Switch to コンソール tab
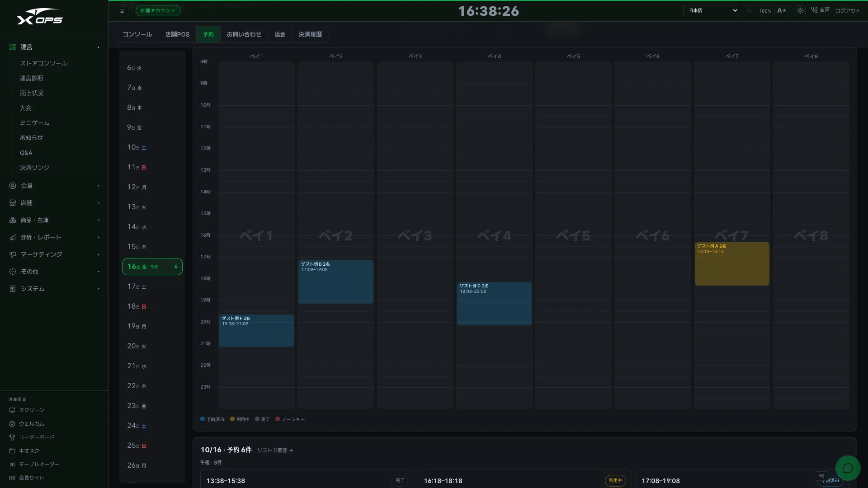Viewport: 868px width, 488px height. point(137,34)
